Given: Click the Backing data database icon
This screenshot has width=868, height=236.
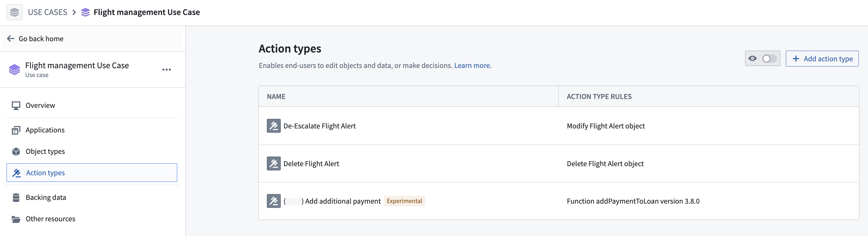Looking at the screenshot, I should click(x=16, y=198).
